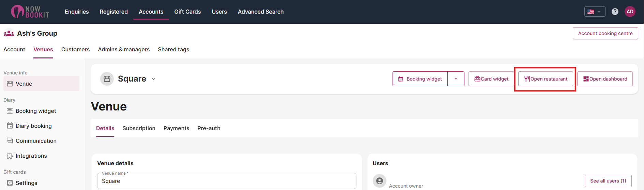Expand the Square venue selector chevron

[x=154, y=79]
